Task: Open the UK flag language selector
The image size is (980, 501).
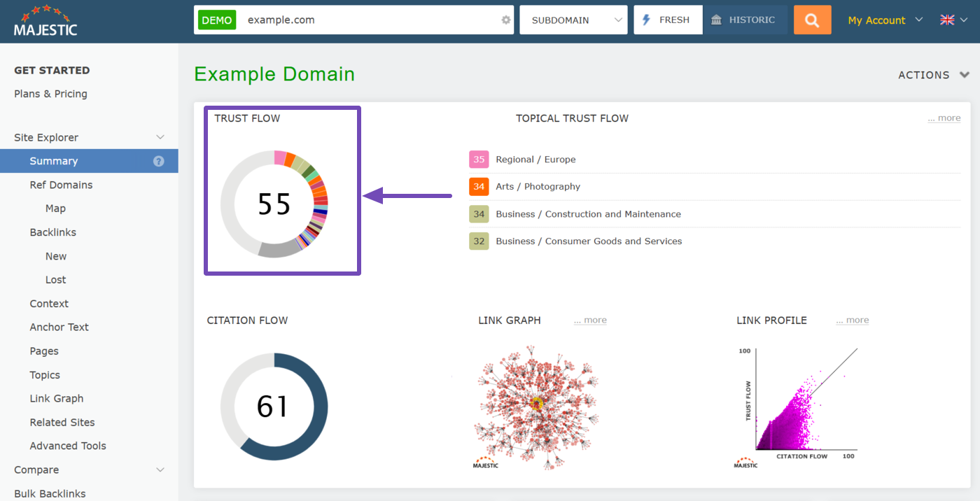Action: coord(947,20)
